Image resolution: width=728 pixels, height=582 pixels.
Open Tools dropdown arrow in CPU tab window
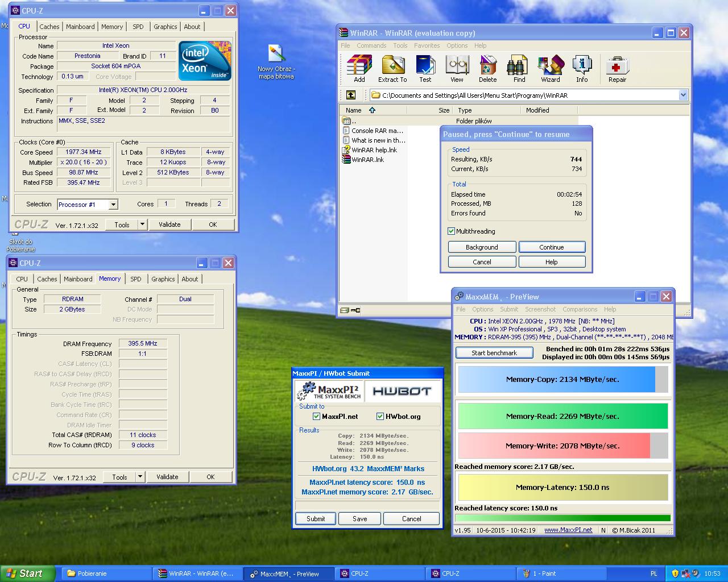click(x=142, y=225)
